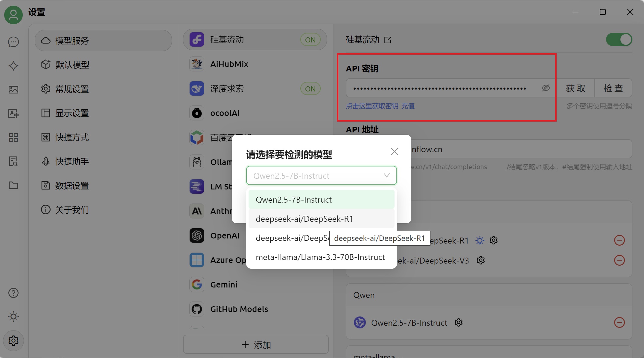This screenshot has width=644, height=358.
Task: Open settings gear for Qwen2.5-7B-Instruct model
Action: pos(459,322)
